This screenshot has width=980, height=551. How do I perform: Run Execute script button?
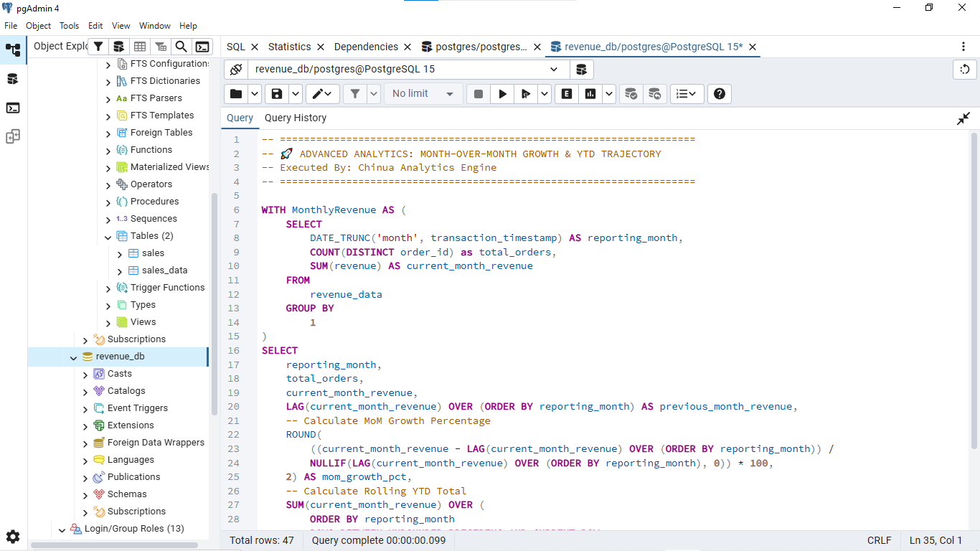point(526,94)
